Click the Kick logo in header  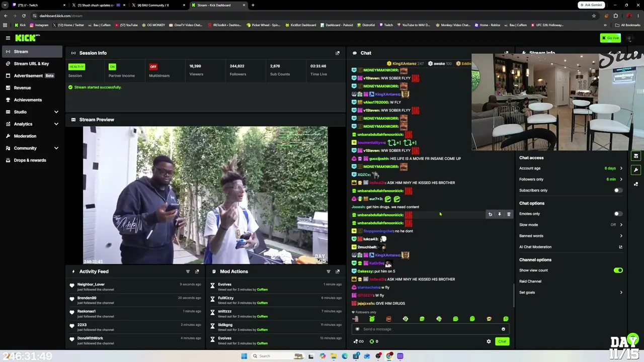coord(27,38)
